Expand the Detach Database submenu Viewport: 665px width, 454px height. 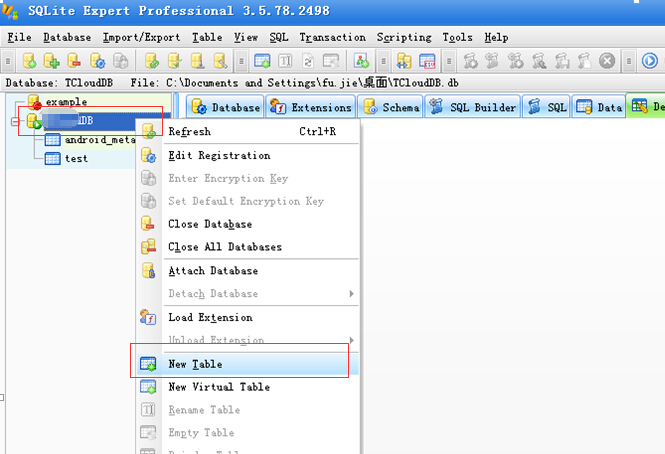point(249,294)
